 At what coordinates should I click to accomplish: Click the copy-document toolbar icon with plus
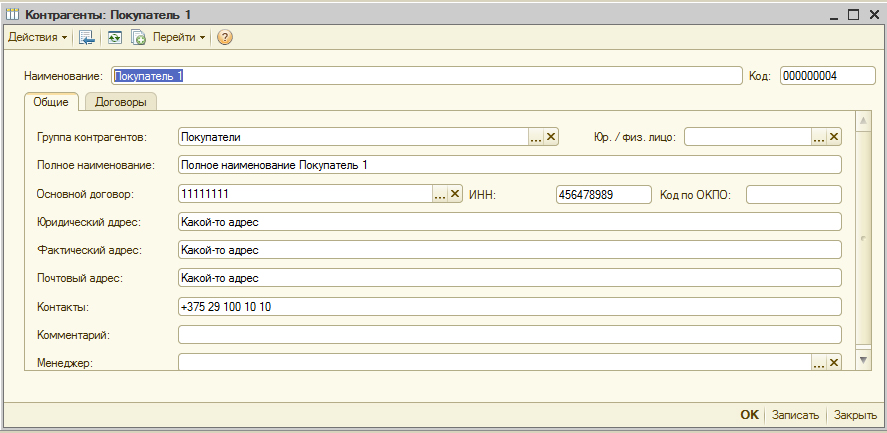[x=139, y=37]
